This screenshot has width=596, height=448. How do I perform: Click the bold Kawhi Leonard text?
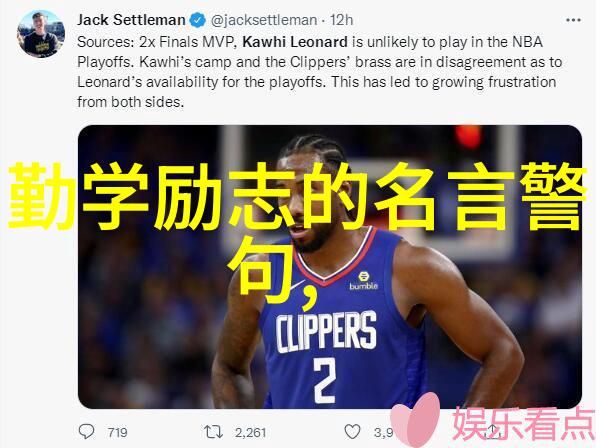295,42
